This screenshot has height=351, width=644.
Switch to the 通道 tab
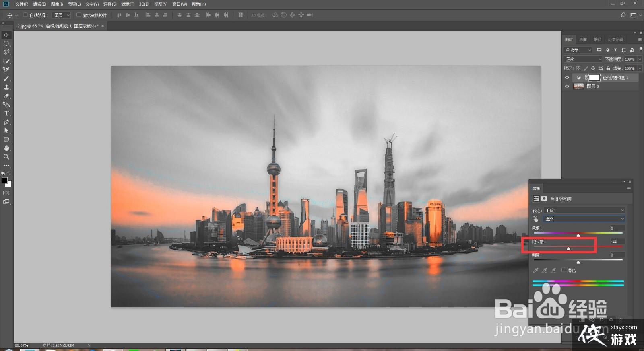click(583, 39)
